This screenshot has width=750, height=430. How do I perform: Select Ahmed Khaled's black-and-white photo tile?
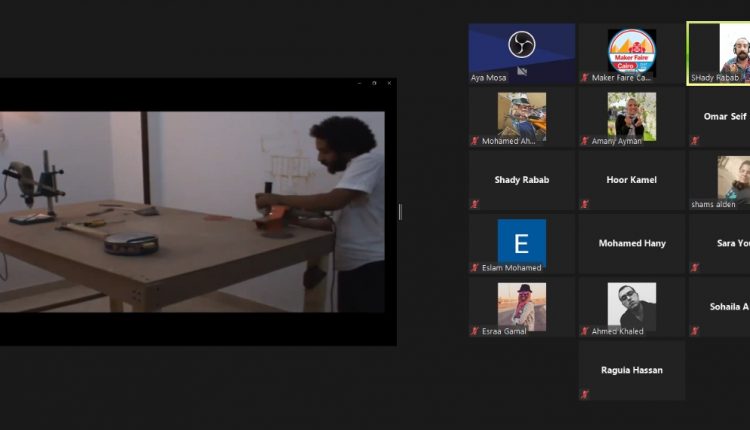(632, 305)
